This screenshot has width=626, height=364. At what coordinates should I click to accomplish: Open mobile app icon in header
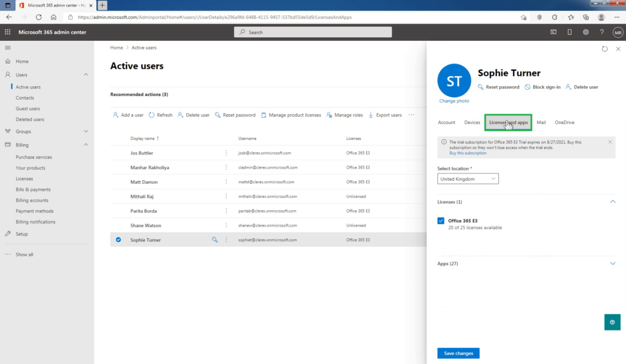pyautogui.click(x=570, y=32)
